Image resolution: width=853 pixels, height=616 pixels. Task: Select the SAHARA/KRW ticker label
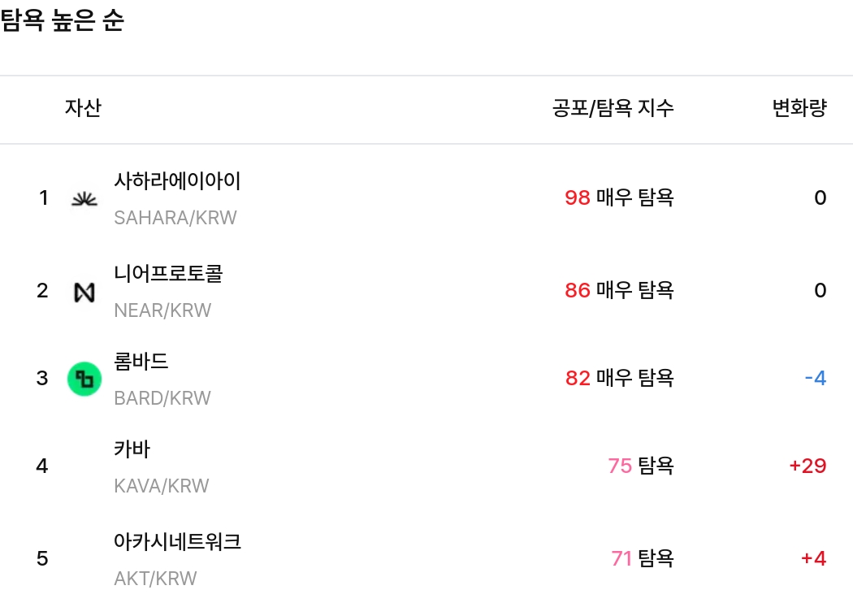coord(175,218)
